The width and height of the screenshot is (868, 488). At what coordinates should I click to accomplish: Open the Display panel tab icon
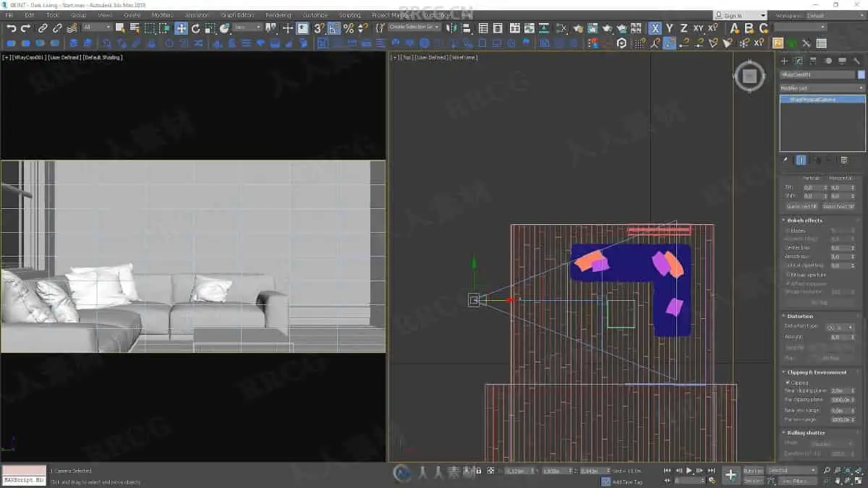tap(842, 61)
